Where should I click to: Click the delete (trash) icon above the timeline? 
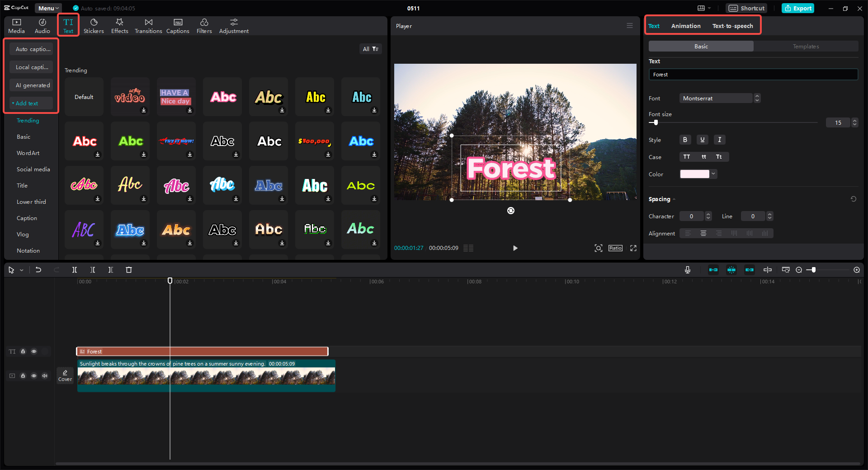tap(129, 270)
